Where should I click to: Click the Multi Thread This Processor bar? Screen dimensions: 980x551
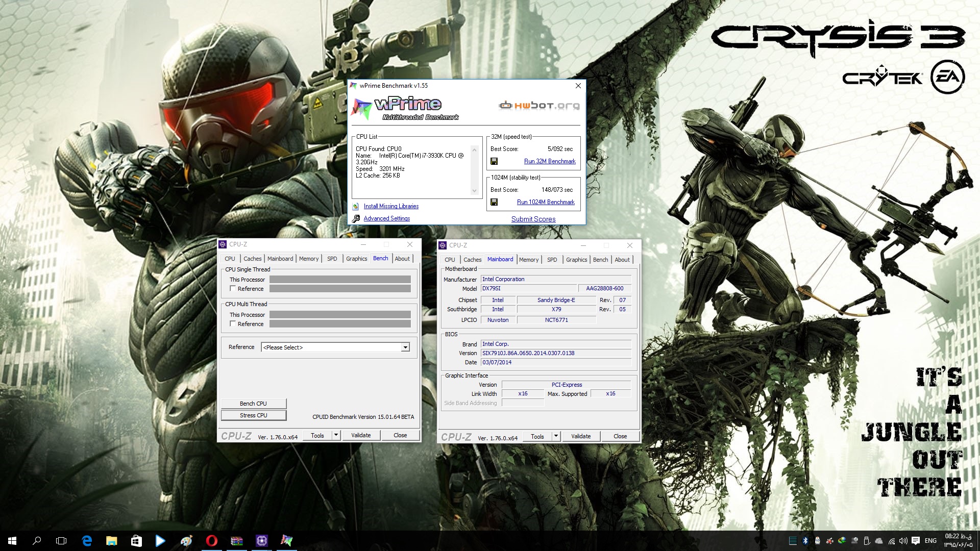click(340, 315)
